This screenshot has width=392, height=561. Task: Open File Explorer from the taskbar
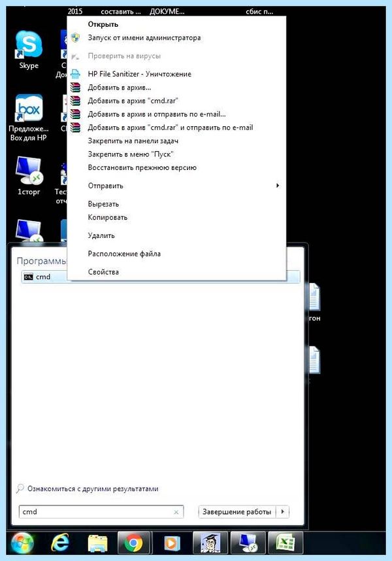(x=97, y=543)
